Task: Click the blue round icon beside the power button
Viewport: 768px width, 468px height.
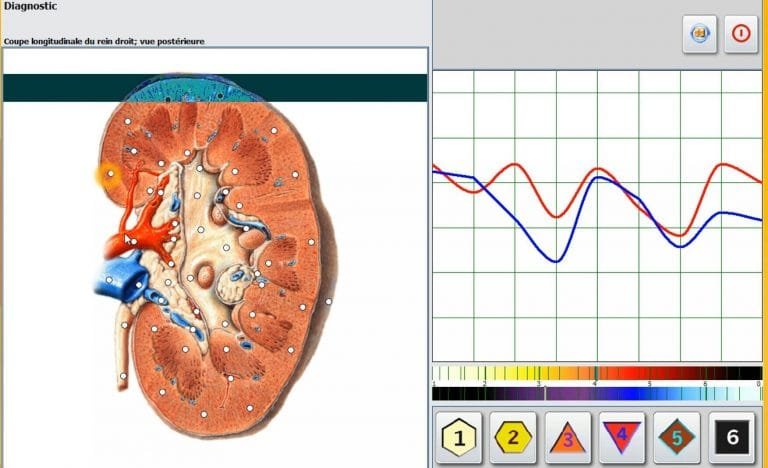Action: 700,33
